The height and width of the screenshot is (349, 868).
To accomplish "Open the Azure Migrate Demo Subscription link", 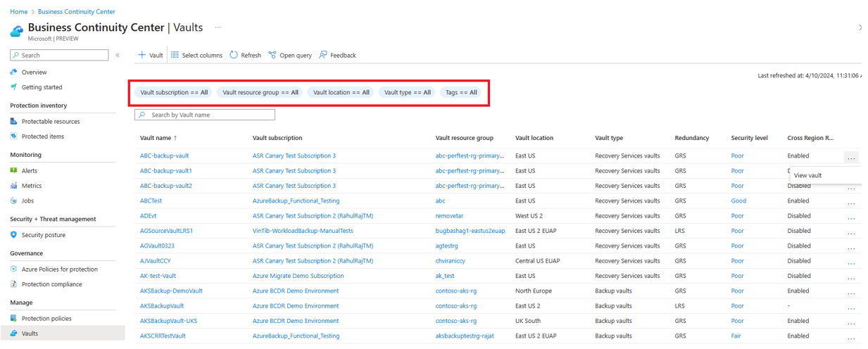I will click(298, 276).
